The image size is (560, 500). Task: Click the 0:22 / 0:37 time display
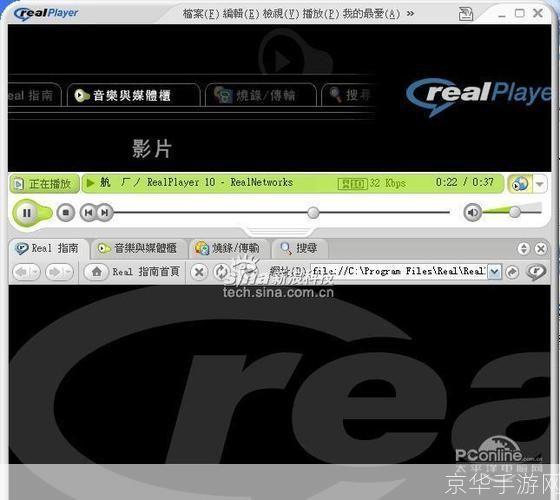(x=464, y=182)
